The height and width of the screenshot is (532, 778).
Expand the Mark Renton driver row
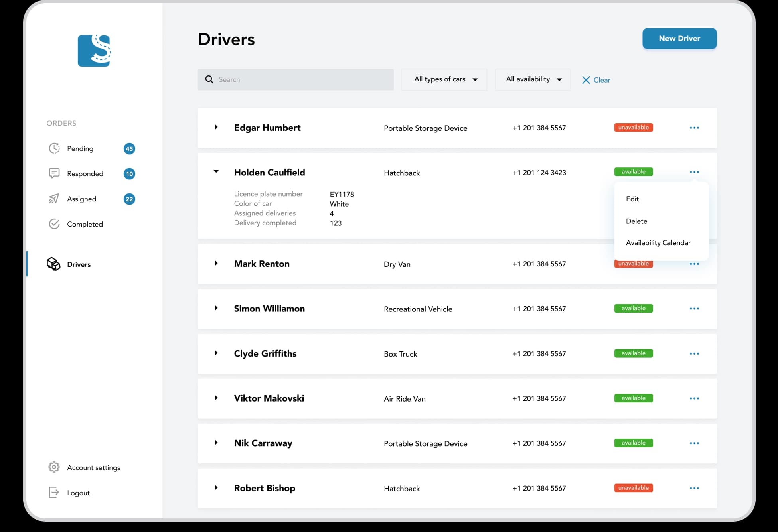point(216,264)
